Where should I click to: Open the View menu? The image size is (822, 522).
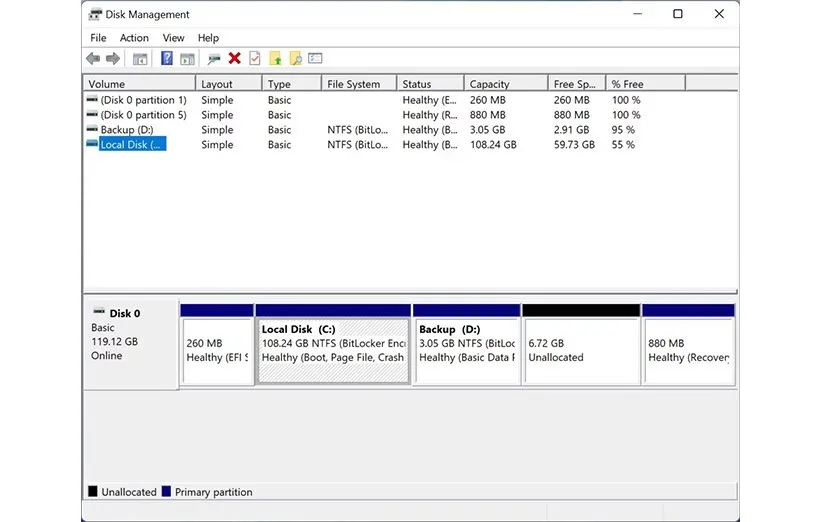(173, 38)
